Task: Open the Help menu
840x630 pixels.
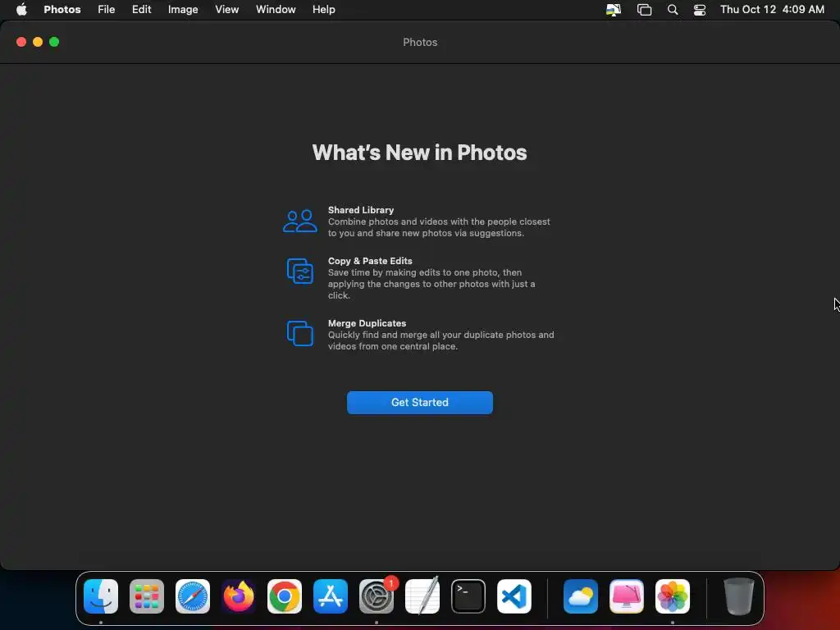Action: click(323, 10)
